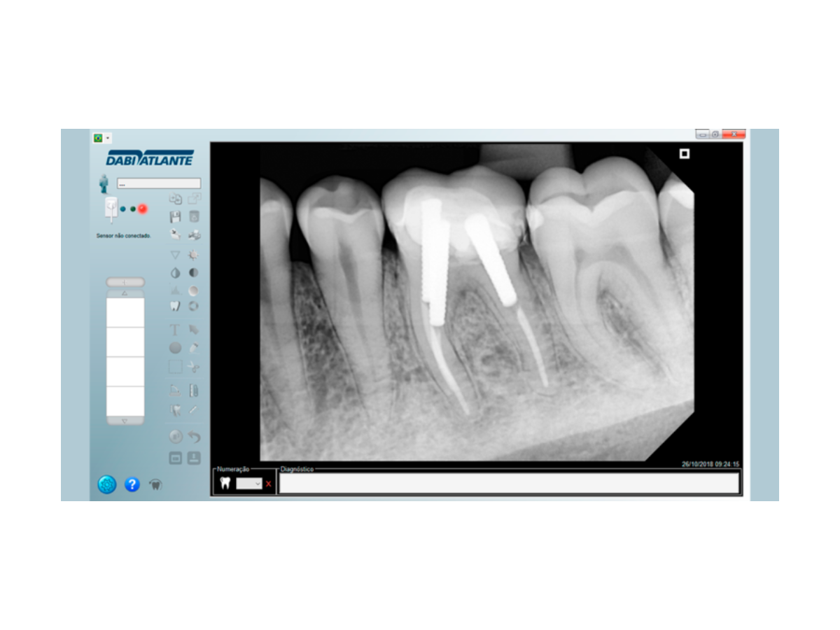This screenshot has height=630, width=840.
Task: Open the Brazil flag language dropdown
Action: click(101, 138)
